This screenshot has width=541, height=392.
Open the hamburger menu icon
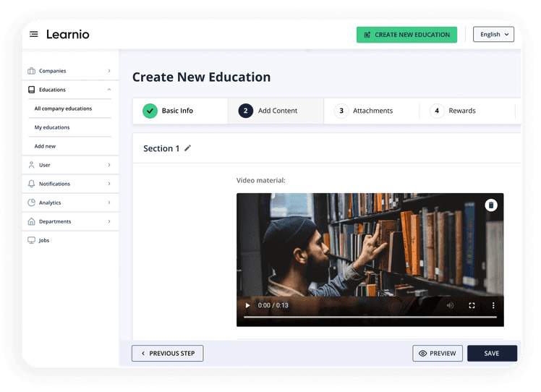coord(34,34)
